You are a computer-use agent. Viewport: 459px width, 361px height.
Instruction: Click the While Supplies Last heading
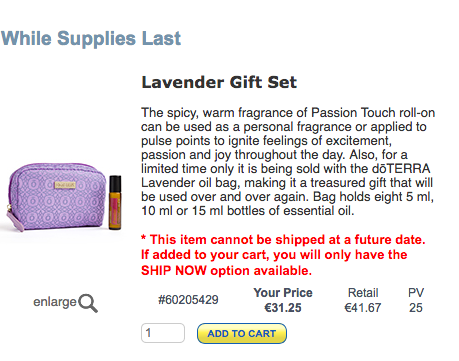point(91,38)
